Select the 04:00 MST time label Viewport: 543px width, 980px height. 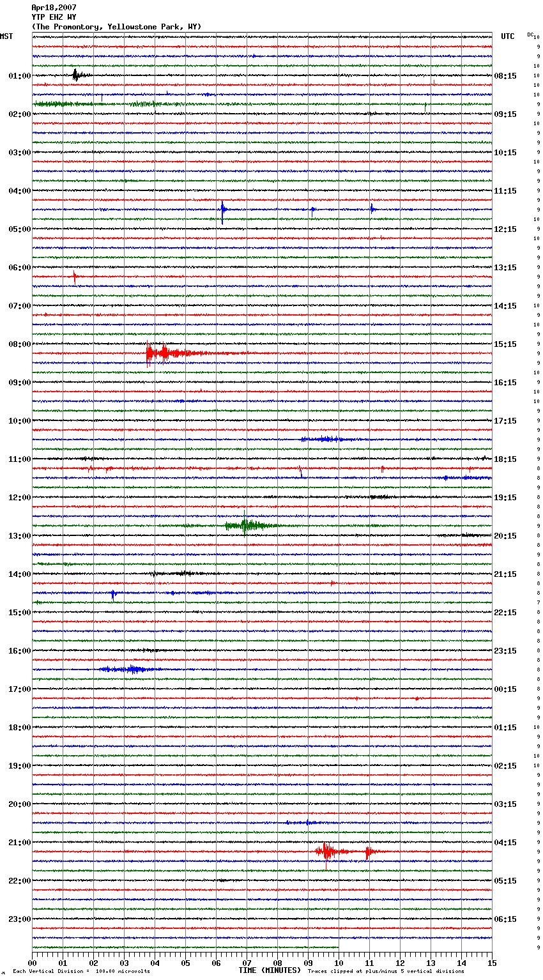20,191
